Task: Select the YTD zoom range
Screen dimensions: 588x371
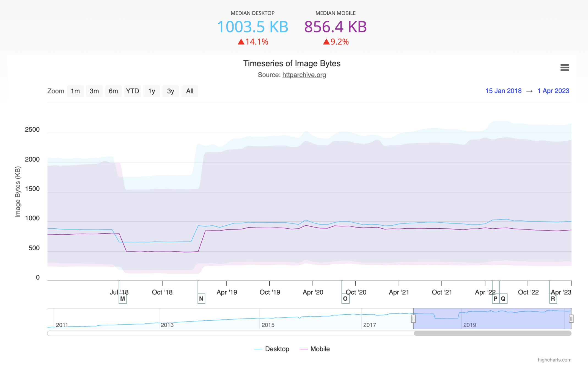Action: coord(132,91)
